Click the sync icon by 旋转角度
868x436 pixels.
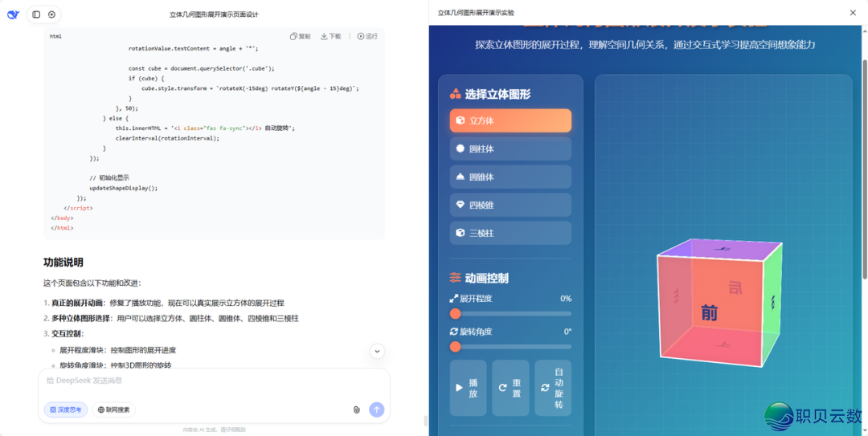(x=454, y=332)
